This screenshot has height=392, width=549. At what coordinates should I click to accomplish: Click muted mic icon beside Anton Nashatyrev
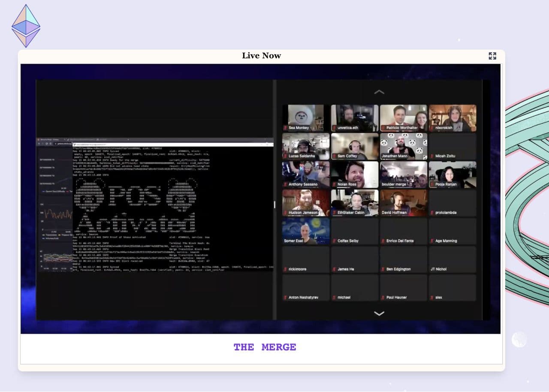[x=285, y=298]
